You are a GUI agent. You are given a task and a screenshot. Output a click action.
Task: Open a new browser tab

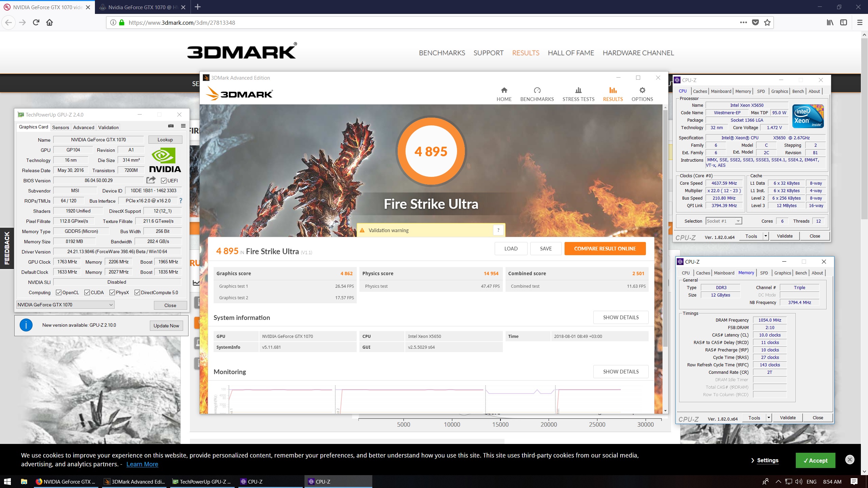198,7
